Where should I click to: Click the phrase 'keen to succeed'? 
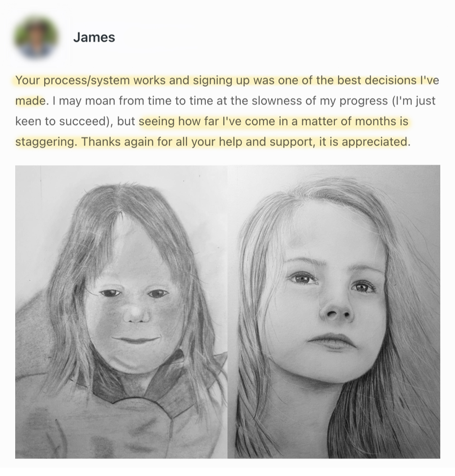tap(60, 121)
